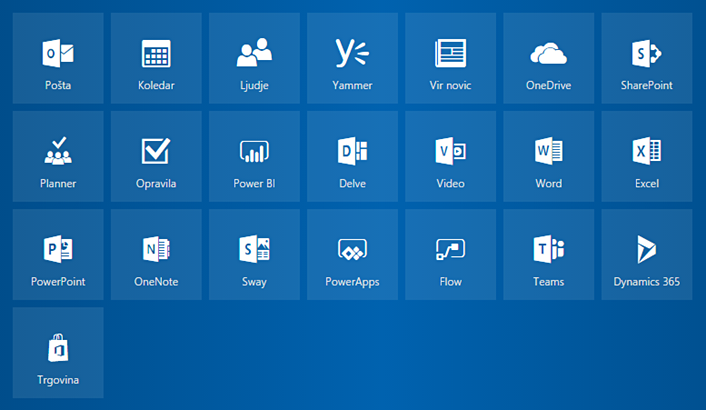Viewport: 706px width, 410px height.
Task: Launch the Excel tile
Action: pyautogui.click(x=647, y=156)
